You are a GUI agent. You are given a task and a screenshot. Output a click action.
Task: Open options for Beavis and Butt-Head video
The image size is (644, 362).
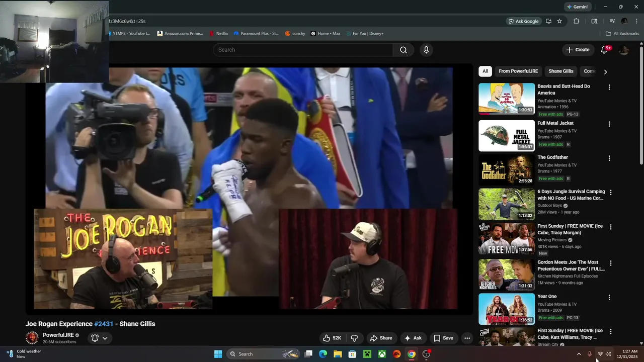click(609, 87)
